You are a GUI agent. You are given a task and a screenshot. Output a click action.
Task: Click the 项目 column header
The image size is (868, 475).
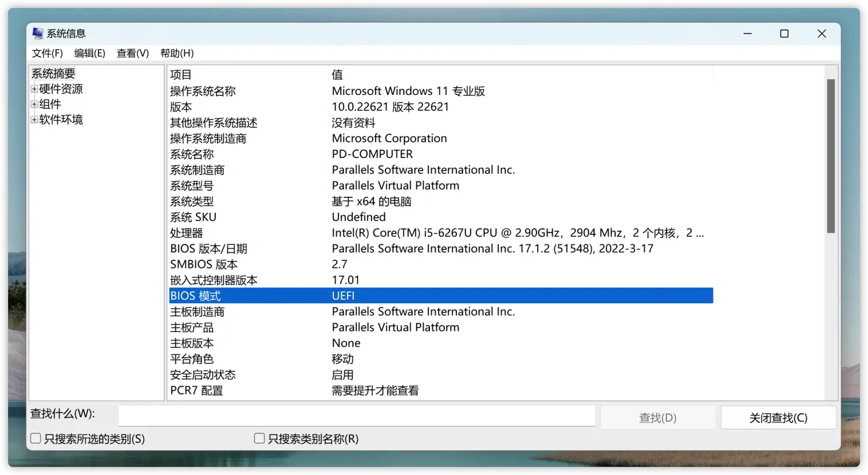coord(249,75)
